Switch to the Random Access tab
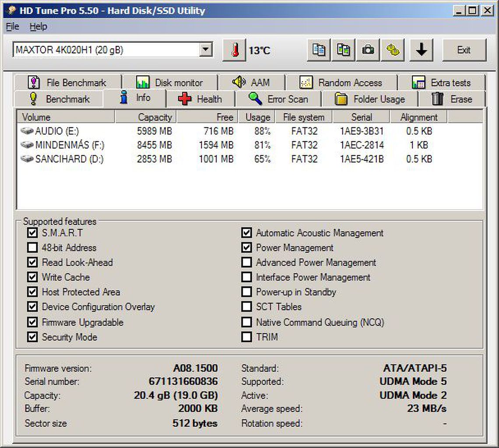The image size is (499, 448). point(341,83)
